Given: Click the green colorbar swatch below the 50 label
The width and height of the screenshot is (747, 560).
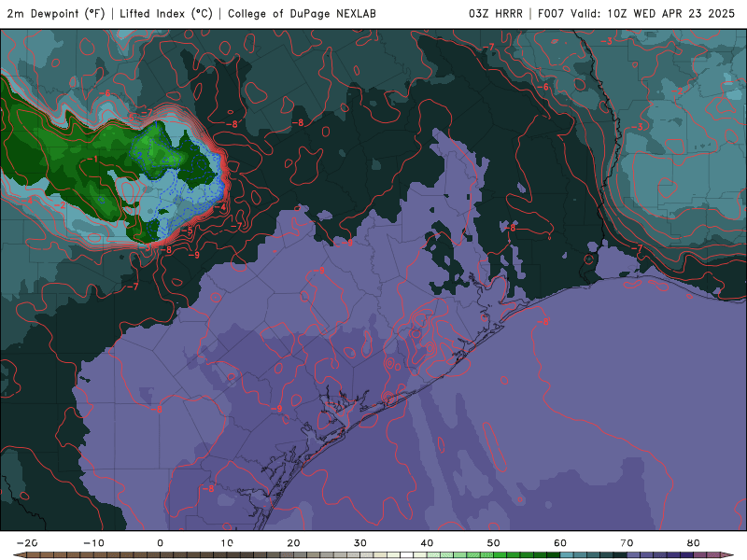Looking at the screenshot, I should coord(500,555).
